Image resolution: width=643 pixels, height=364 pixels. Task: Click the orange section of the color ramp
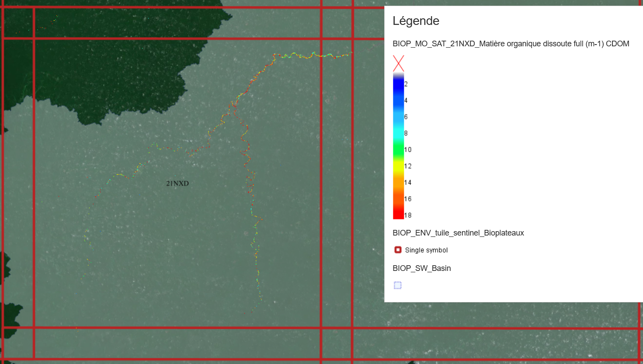click(398, 187)
